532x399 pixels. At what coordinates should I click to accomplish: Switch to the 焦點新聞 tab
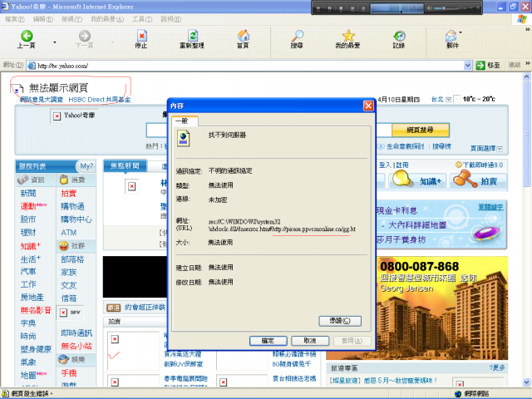[x=125, y=165]
